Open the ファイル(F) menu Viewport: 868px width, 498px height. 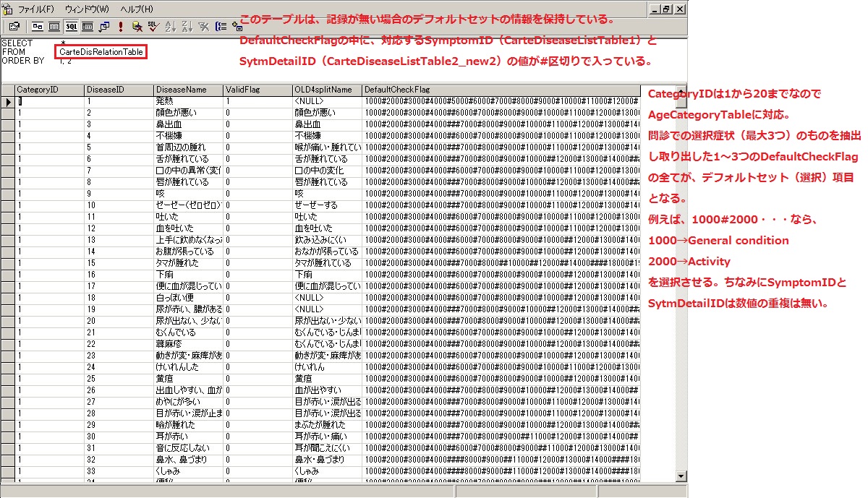click(35, 9)
